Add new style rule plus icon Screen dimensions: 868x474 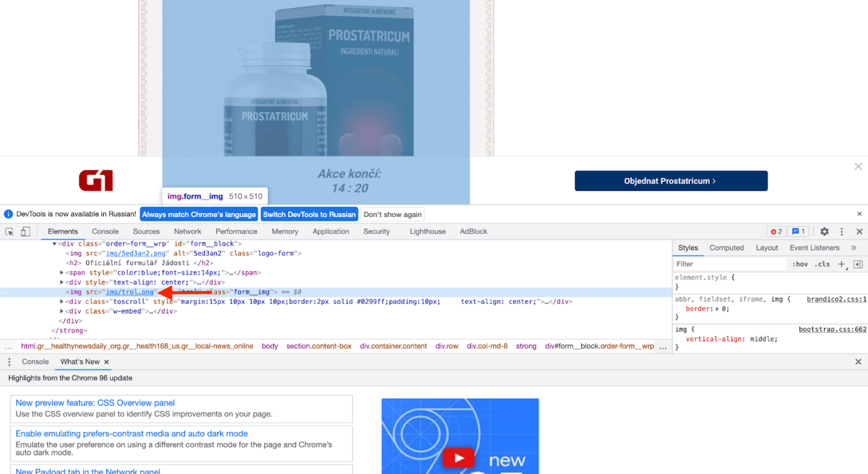(x=842, y=264)
